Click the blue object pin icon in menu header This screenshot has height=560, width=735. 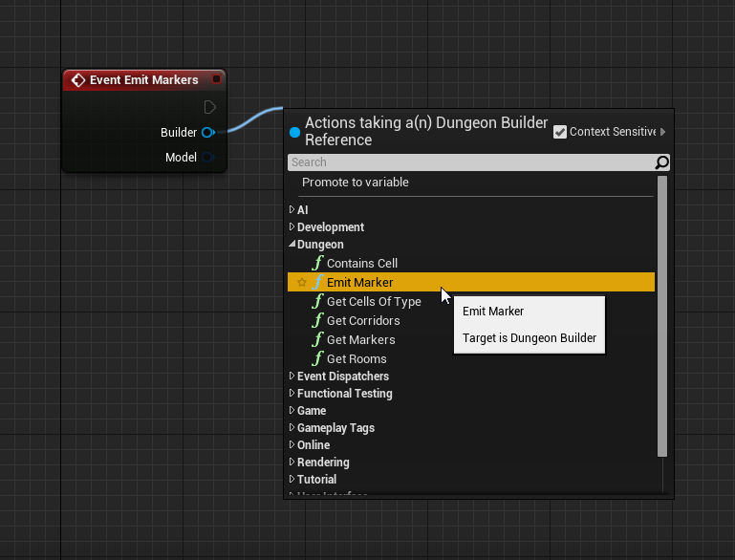pos(294,132)
